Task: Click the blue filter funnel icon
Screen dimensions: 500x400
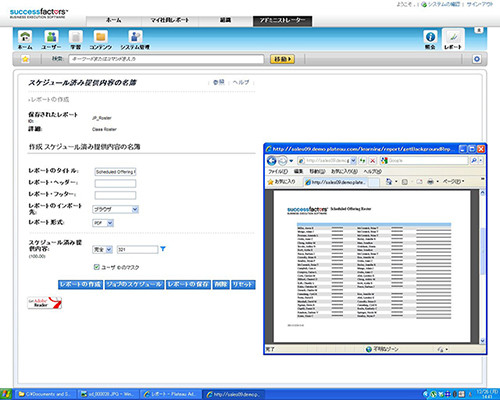Action: [x=163, y=249]
